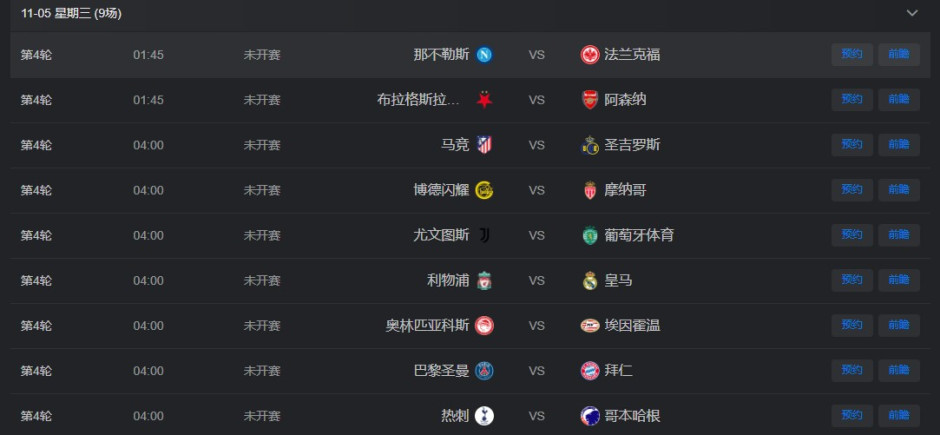
Task: Reserve (预约) the 巴黎圣曼 vs 拜仁 match
Action: pos(852,370)
